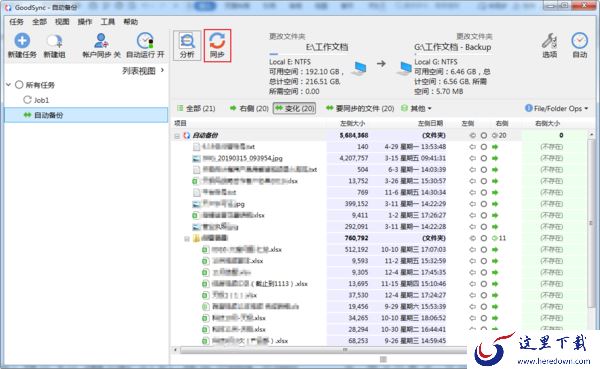Select do-nothing circle in 140-byte txt row
This screenshot has width=600, height=369.
tap(484, 147)
